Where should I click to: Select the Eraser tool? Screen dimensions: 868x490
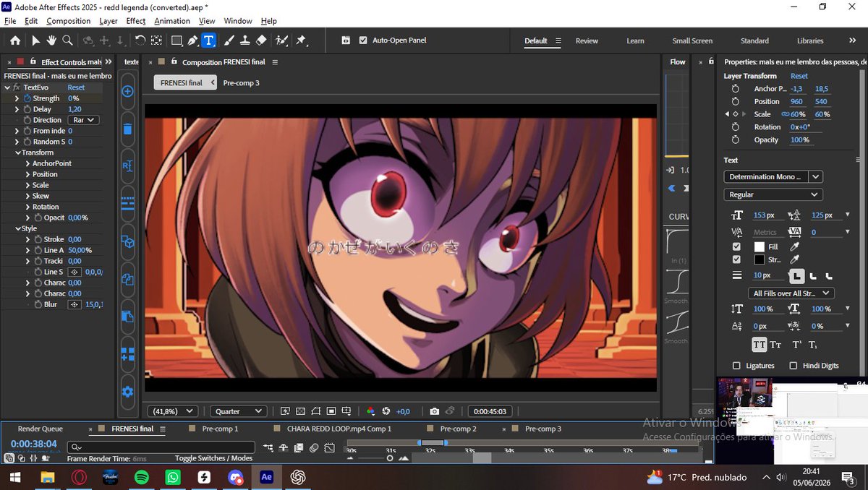(x=262, y=40)
